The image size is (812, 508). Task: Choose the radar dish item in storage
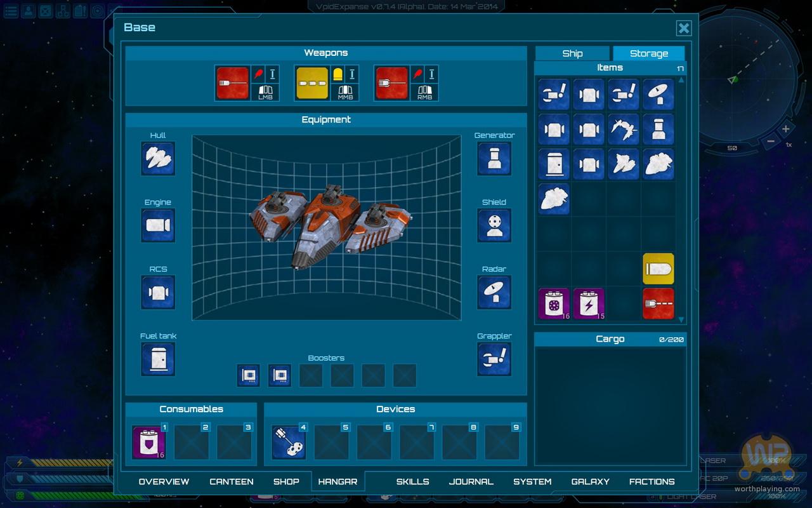pos(658,95)
